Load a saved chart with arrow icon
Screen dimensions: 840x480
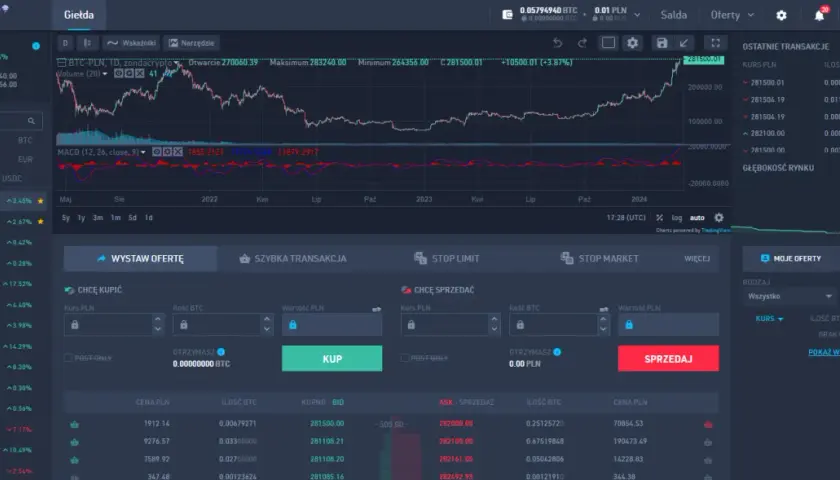click(684, 43)
